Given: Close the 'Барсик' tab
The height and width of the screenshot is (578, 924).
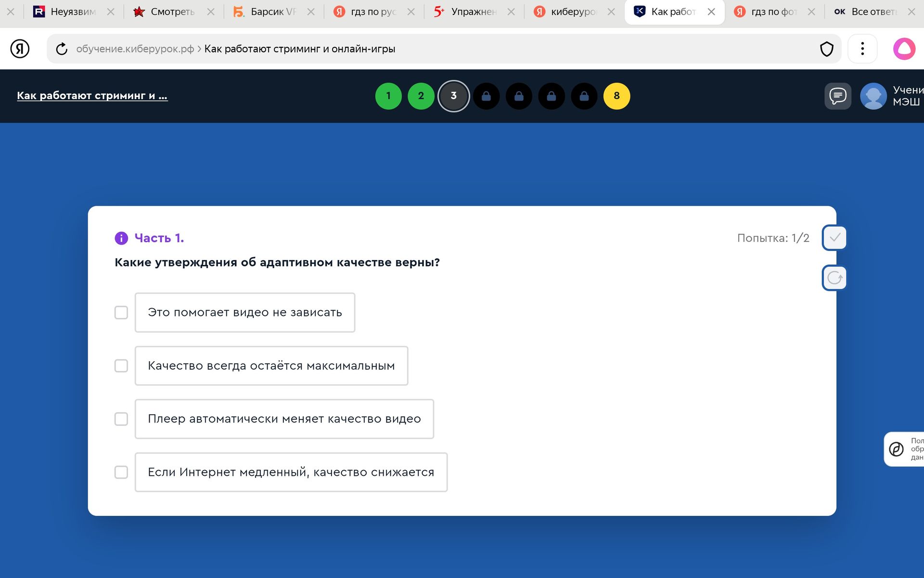Looking at the screenshot, I should coord(311,12).
